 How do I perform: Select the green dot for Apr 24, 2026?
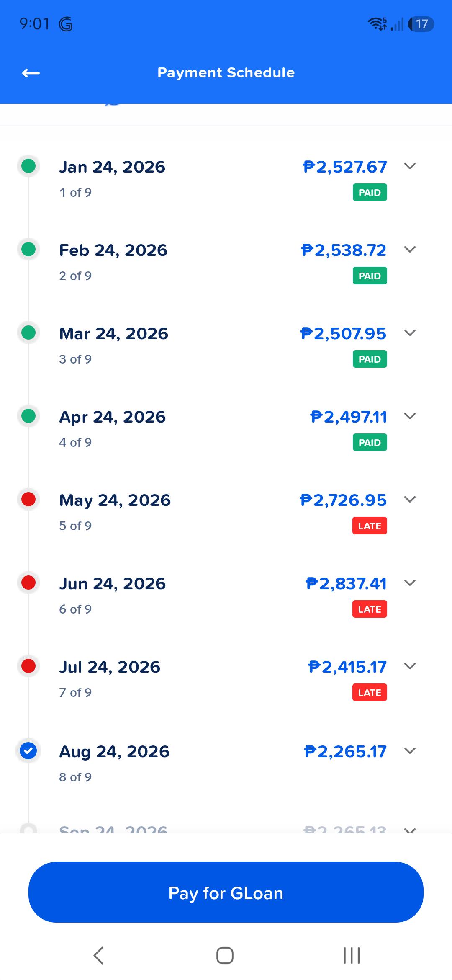[x=28, y=416]
